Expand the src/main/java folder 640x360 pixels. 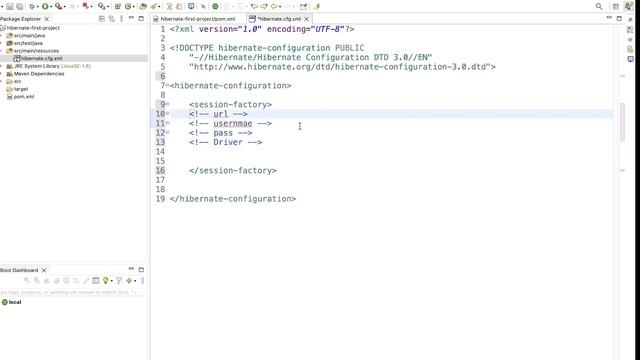pyautogui.click(x=1, y=36)
